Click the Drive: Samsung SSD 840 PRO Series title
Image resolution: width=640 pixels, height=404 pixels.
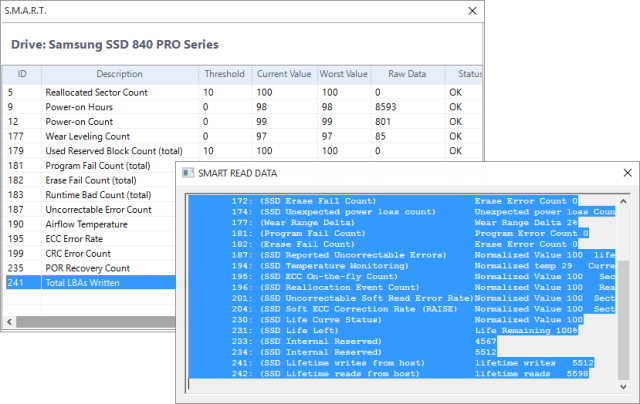(115, 44)
